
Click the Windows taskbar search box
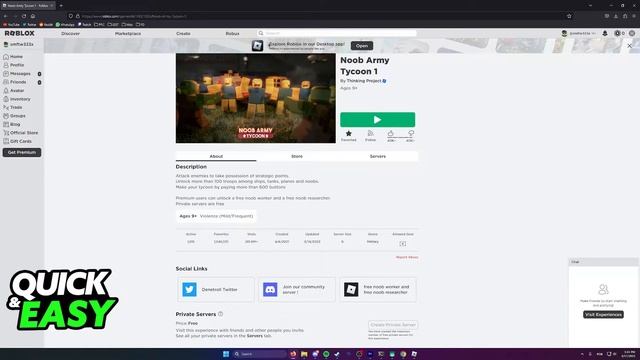[259, 354]
